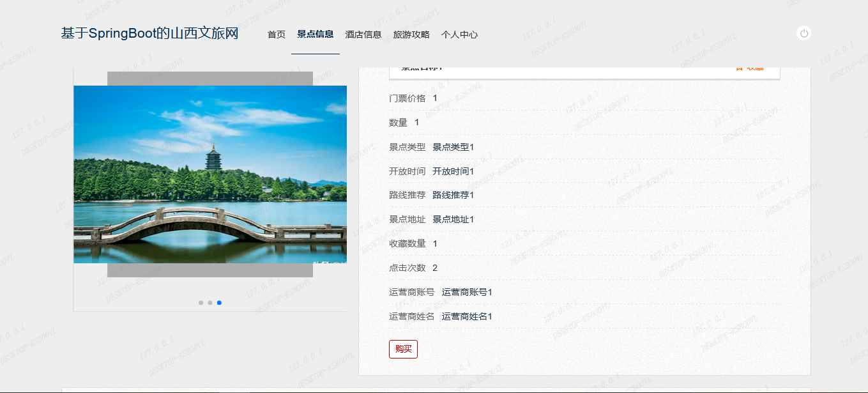Click the 数量 label
This screenshot has width=868, height=393.
point(399,123)
